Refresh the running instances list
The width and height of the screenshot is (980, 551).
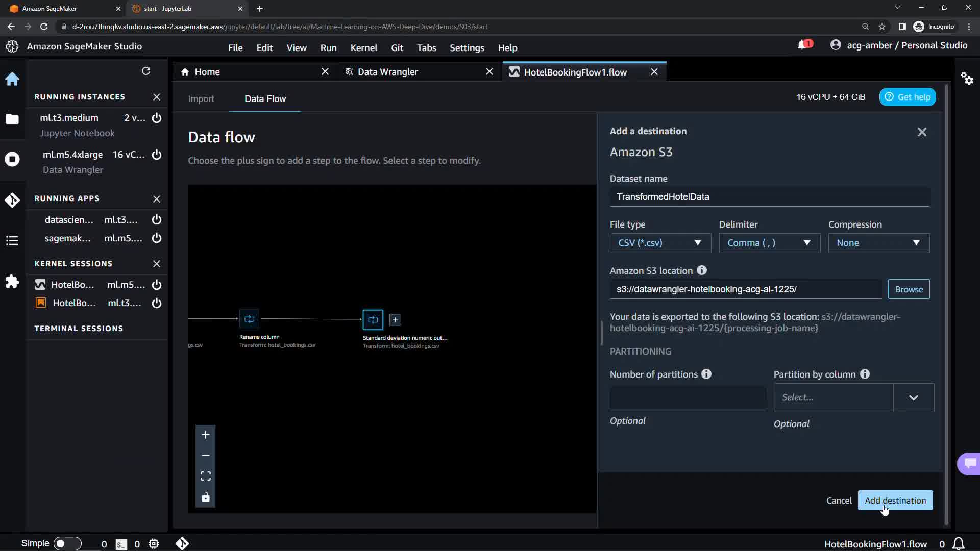tap(146, 71)
